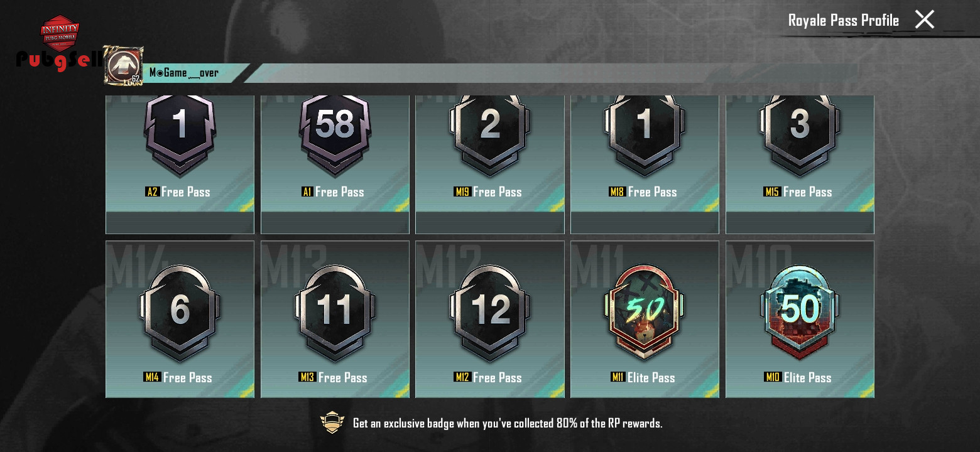The height and width of the screenshot is (452, 980).
Task: Select the M13 Free Pass badge showing 11
Action: pyautogui.click(x=335, y=320)
